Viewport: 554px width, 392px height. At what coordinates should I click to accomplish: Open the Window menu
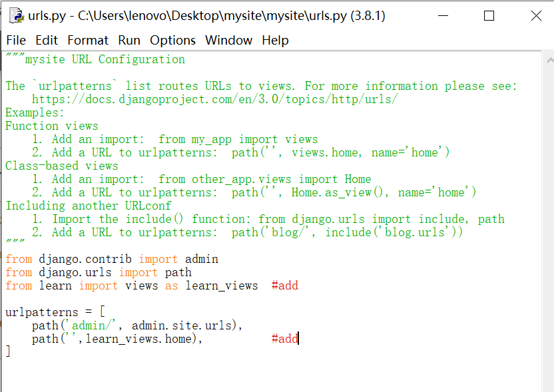228,40
